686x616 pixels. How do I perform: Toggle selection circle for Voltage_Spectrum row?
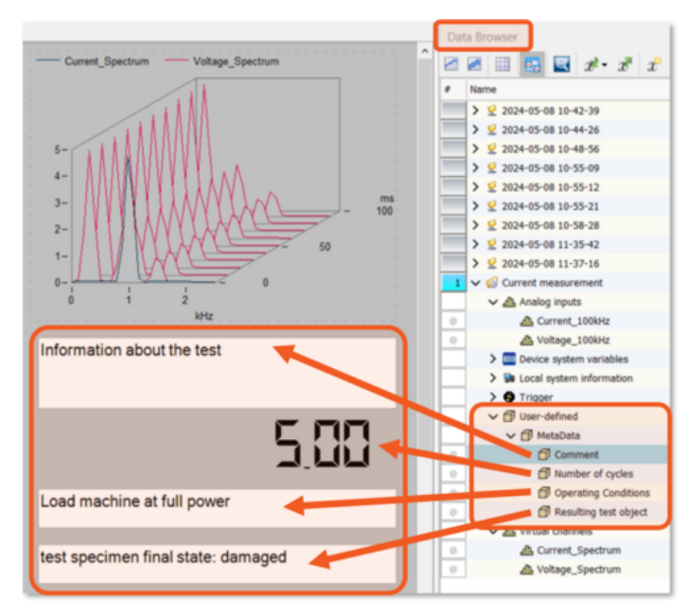pos(453,570)
